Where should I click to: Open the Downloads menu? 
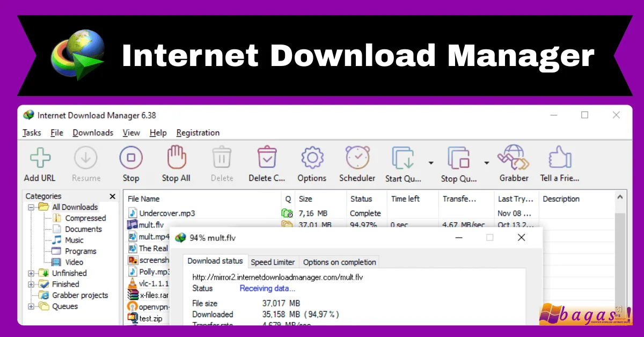92,133
